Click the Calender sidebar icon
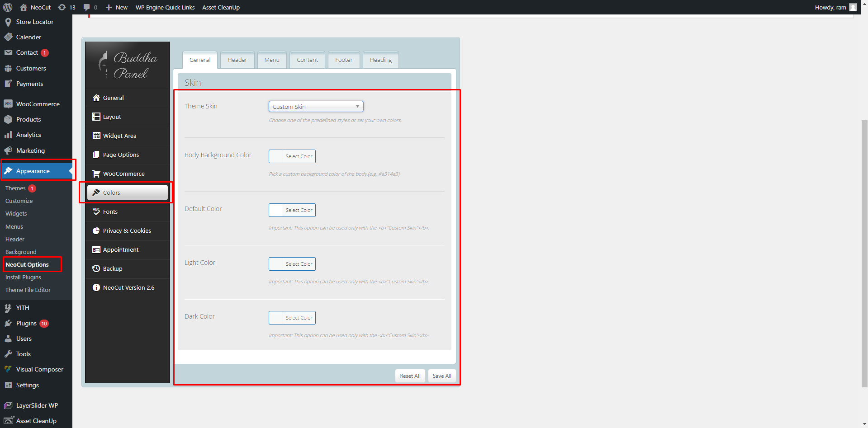Viewport: 868px width, 428px height. (8, 37)
